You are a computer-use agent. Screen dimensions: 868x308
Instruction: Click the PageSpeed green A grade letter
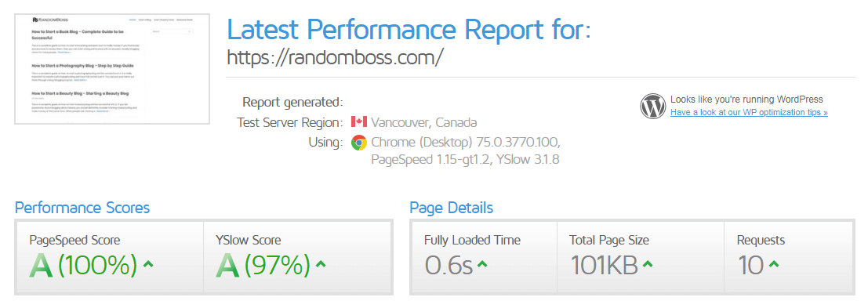[x=41, y=266]
